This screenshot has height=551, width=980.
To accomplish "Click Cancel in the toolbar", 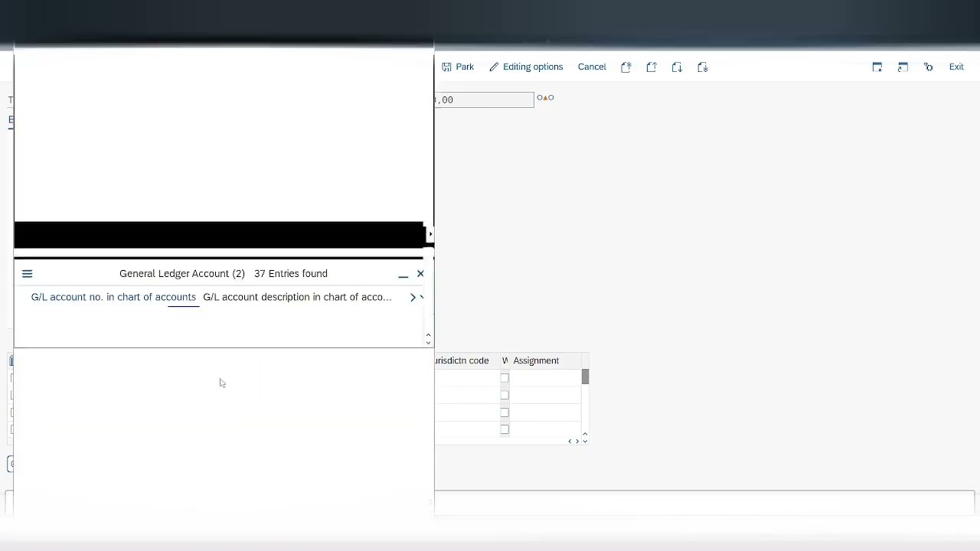I will 592,67.
